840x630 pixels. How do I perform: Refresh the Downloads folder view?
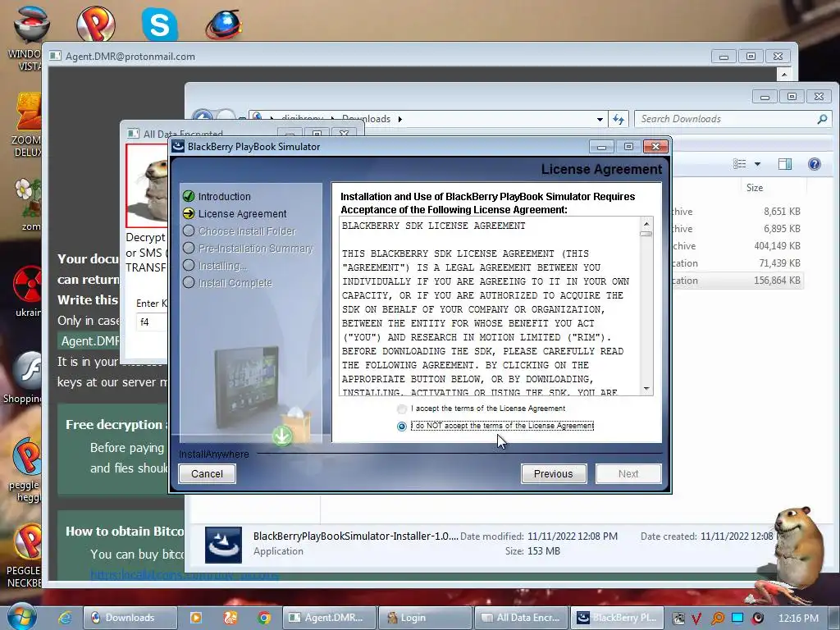click(619, 119)
